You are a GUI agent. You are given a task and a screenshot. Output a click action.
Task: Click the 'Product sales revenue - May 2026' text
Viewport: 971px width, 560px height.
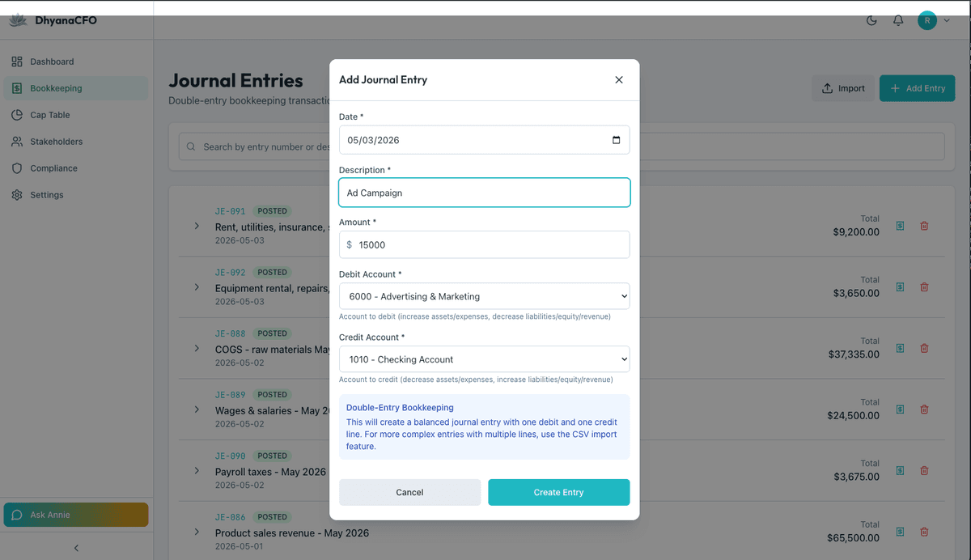tap(292, 533)
